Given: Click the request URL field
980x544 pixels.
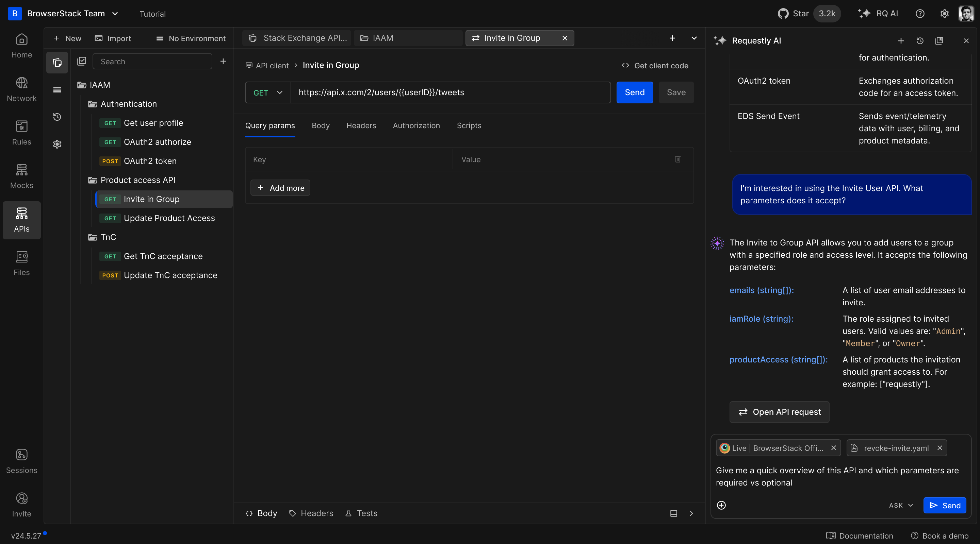Looking at the screenshot, I should coord(451,92).
